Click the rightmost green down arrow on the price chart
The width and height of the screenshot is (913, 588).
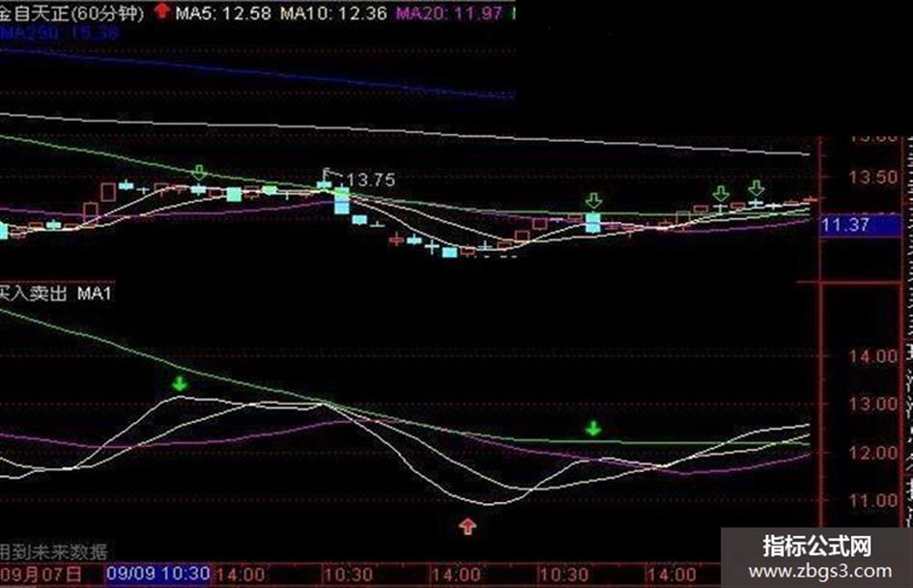pyautogui.click(x=756, y=187)
